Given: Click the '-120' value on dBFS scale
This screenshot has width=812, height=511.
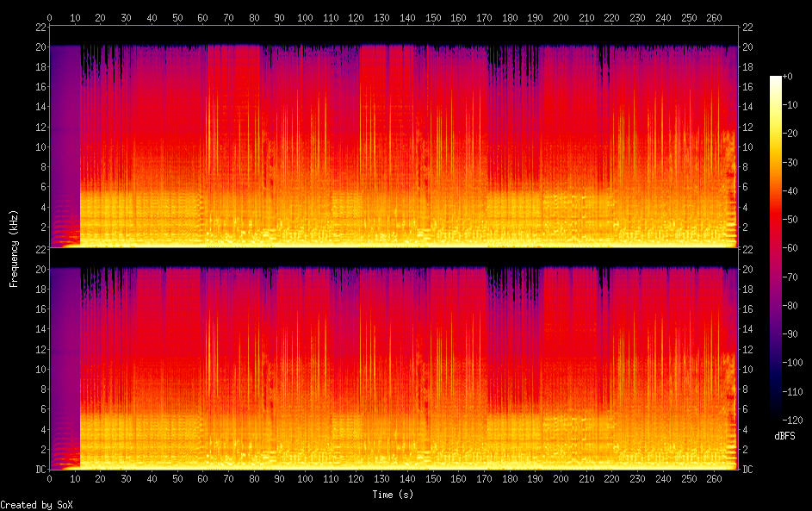Looking at the screenshot, I should pos(793,420).
